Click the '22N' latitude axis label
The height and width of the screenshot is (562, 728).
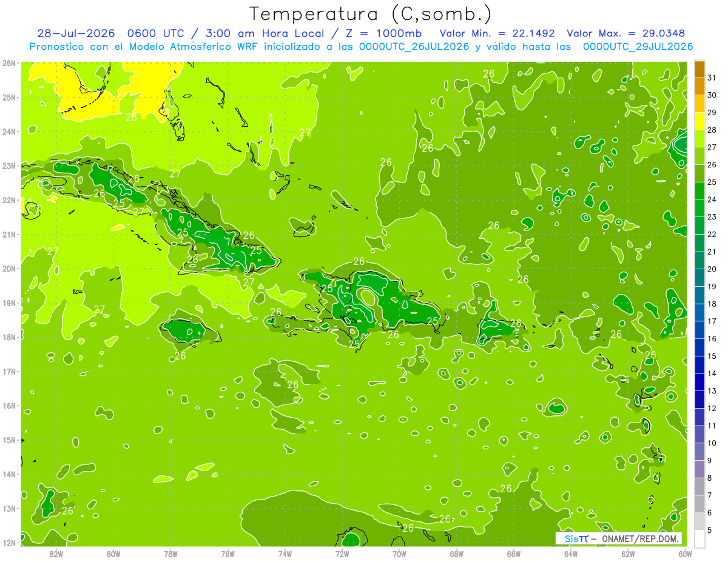(x=8, y=200)
